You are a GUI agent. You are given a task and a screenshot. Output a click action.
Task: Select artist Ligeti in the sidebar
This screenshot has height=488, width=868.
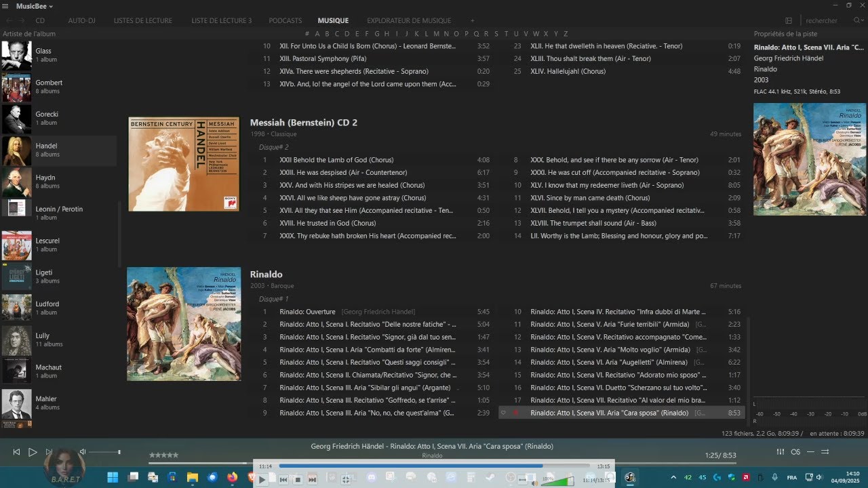58,277
